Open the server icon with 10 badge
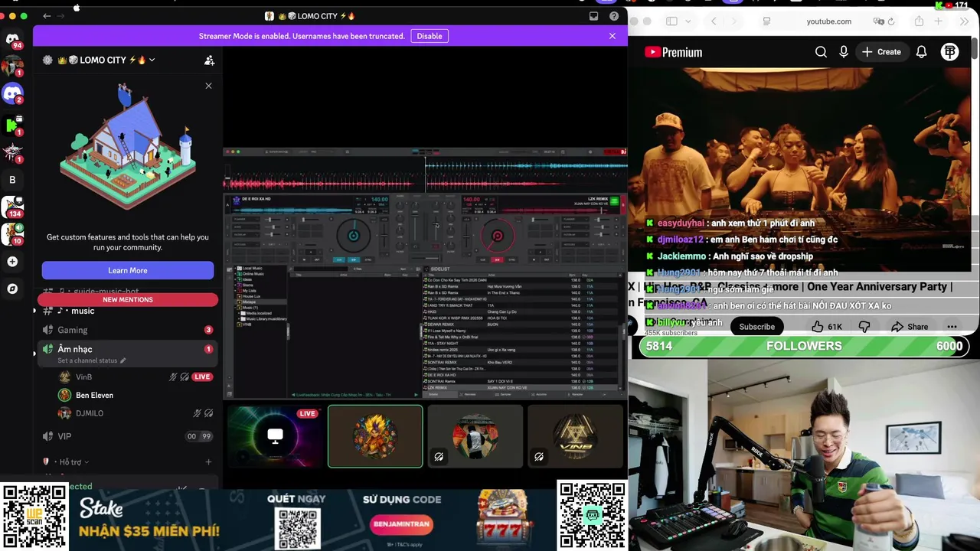This screenshot has width=980, height=551. 12,233
